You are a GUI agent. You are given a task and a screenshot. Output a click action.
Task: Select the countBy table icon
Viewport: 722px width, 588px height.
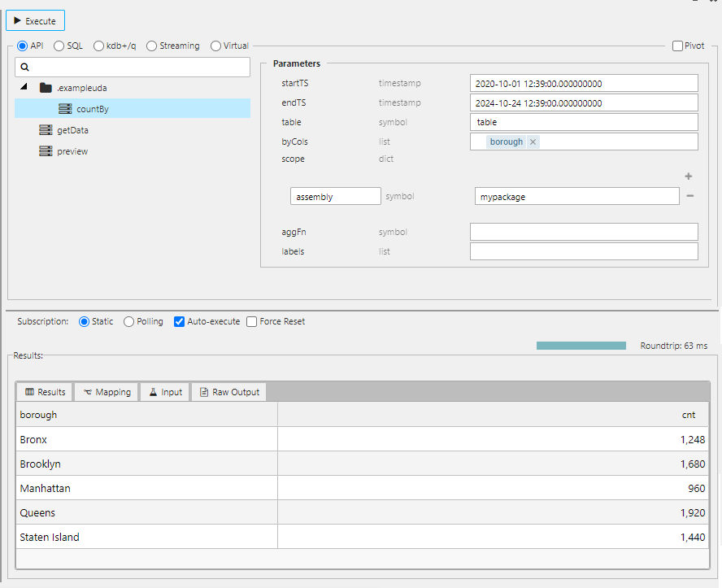63,108
